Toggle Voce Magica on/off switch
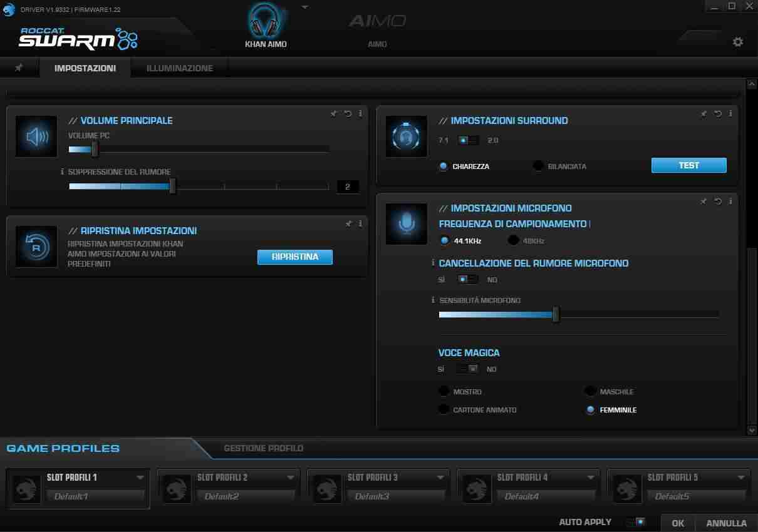Image resolution: width=758 pixels, height=532 pixels. [x=468, y=369]
